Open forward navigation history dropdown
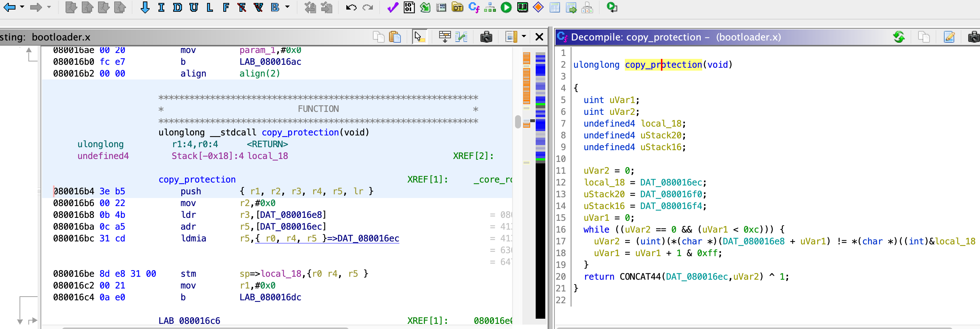 [49, 7]
